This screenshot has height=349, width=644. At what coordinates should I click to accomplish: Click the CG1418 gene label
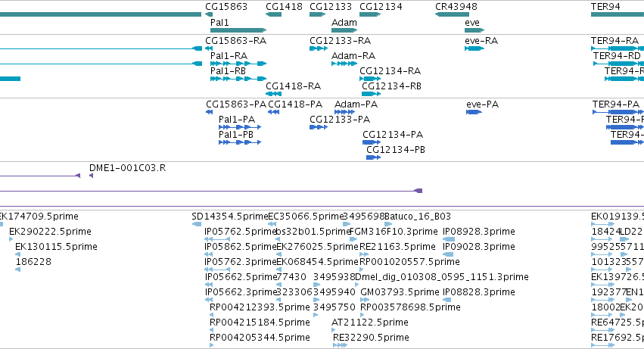click(285, 7)
